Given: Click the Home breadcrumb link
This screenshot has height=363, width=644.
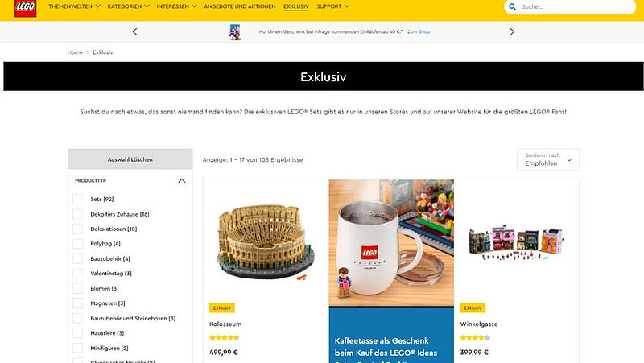Looking at the screenshot, I should coord(75,52).
